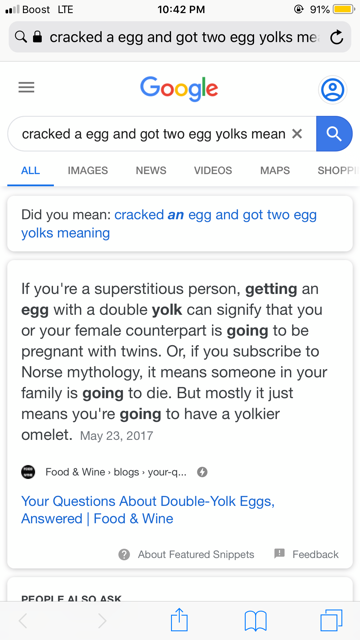Switch to the Images tab

point(88,170)
